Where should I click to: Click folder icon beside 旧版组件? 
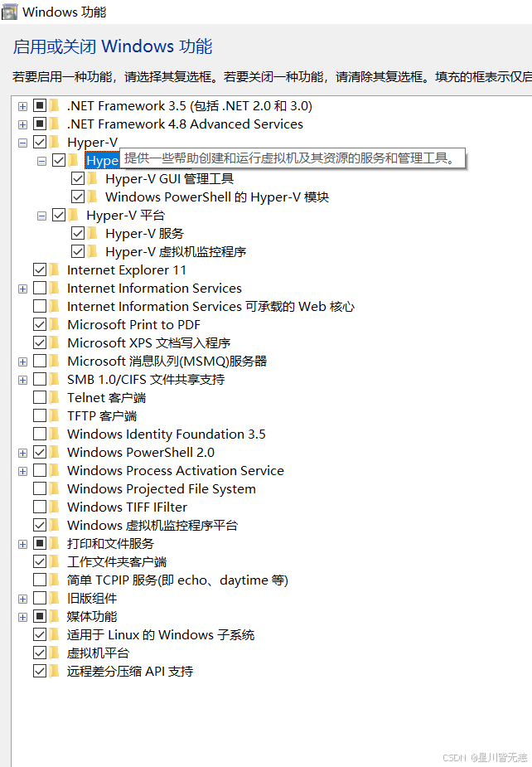coord(54,598)
